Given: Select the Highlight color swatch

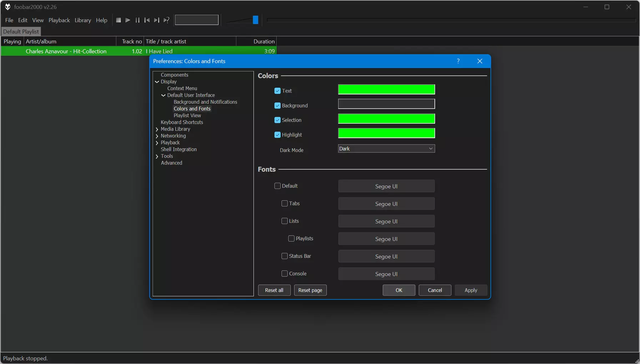Looking at the screenshot, I should pyautogui.click(x=386, y=133).
